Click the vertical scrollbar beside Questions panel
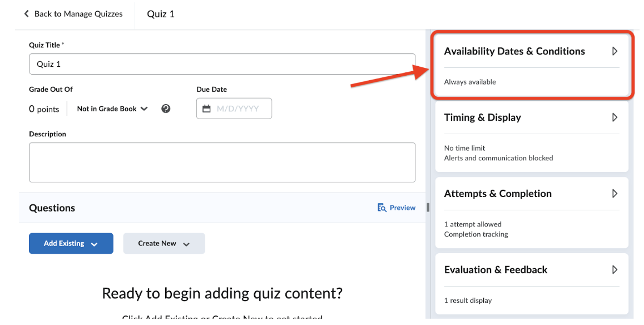Screen dimensions: 644x325 coord(427,208)
